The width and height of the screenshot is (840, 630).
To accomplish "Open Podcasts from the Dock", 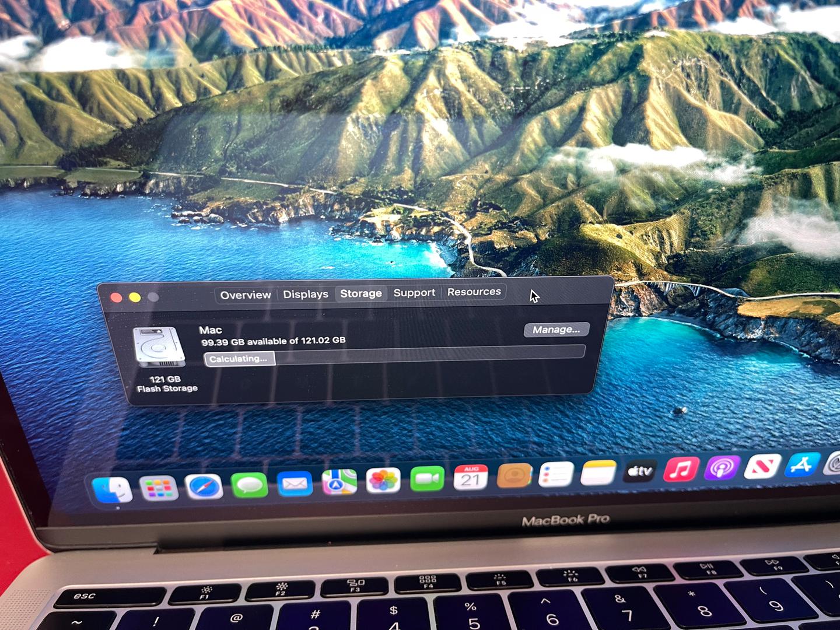I will 722,467.
